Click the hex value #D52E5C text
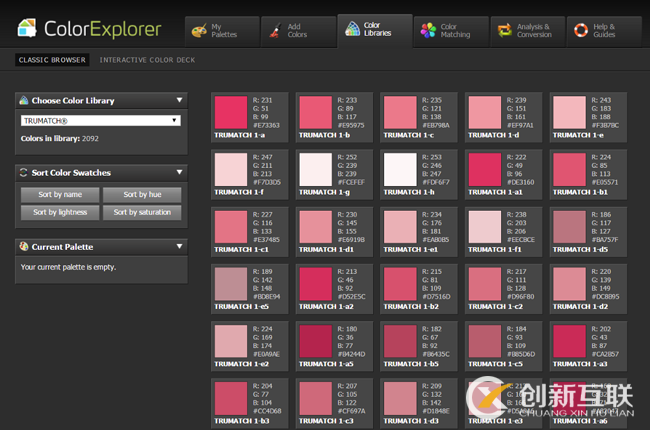Screen dimensions: 650x430 tap(351, 296)
